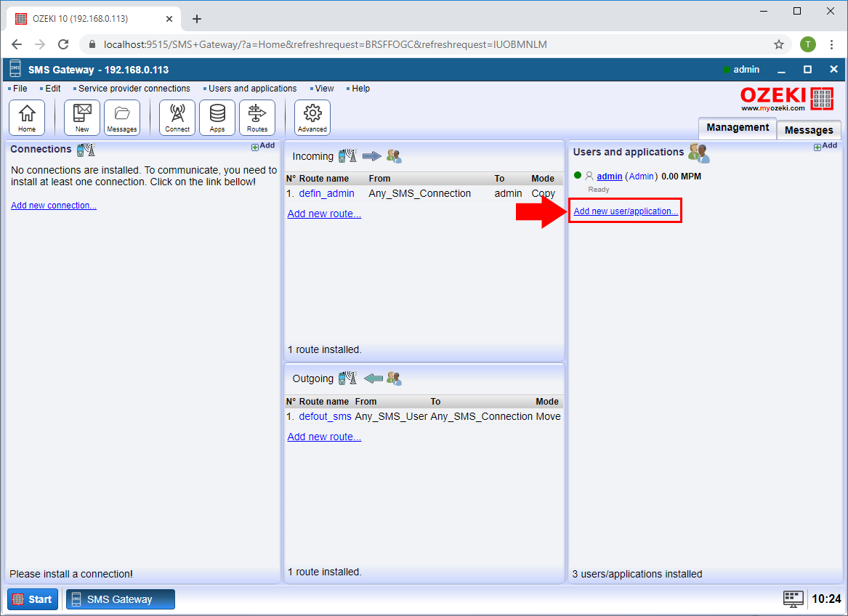The image size is (848, 616).
Task: Click the Connections antenna icon
Action: tap(86, 150)
